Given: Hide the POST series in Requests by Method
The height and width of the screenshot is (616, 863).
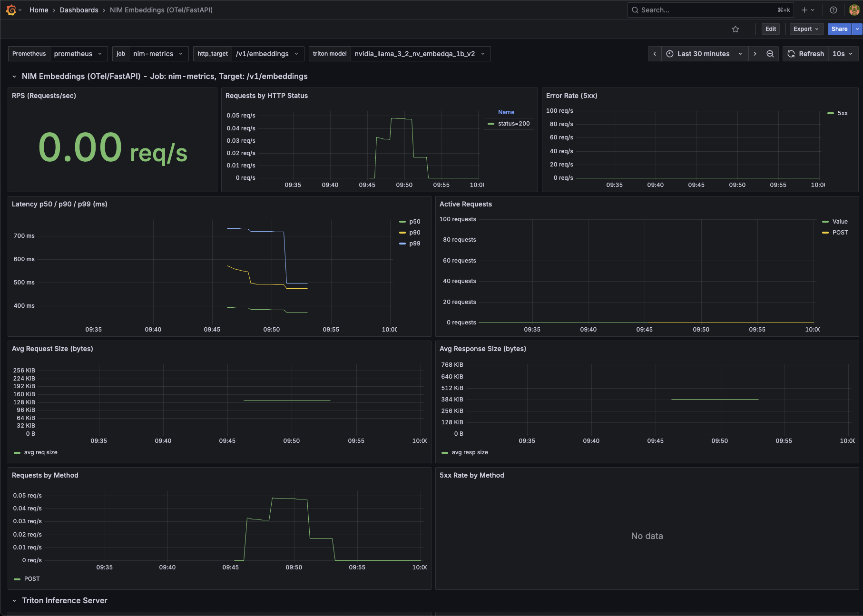Looking at the screenshot, I should [31, 578].
